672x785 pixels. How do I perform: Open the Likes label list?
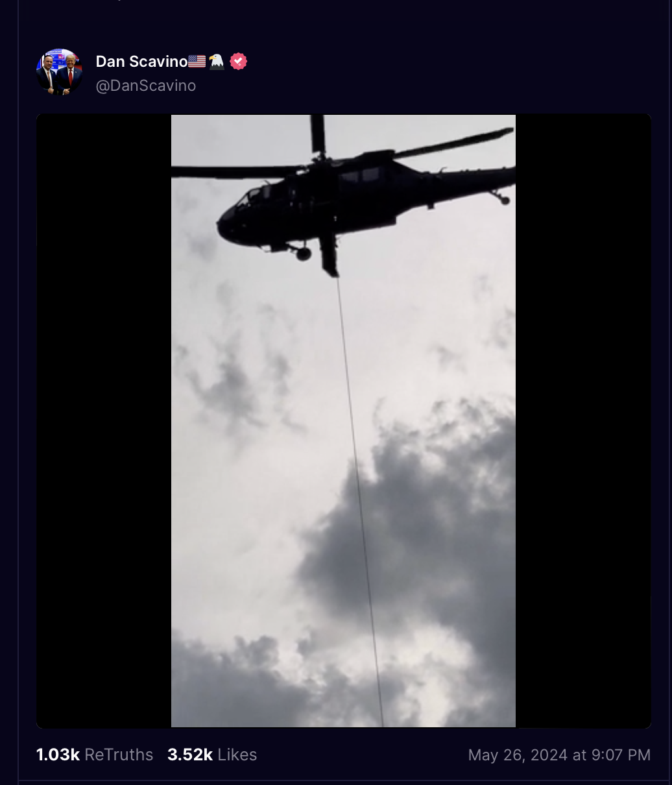point(237,755)
